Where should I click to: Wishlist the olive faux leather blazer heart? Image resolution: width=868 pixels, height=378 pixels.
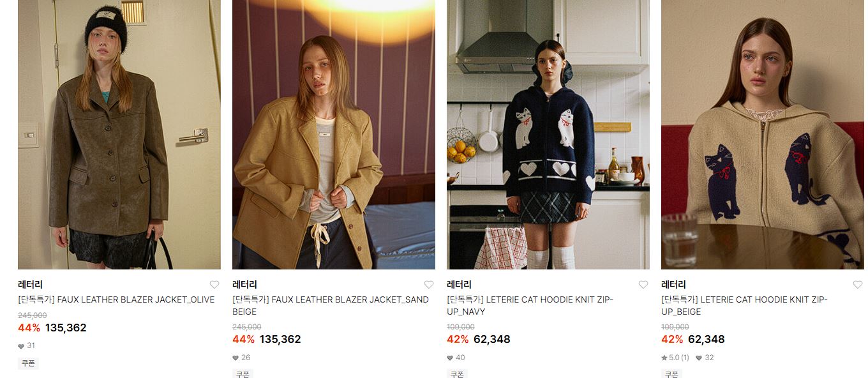[214, 285]
